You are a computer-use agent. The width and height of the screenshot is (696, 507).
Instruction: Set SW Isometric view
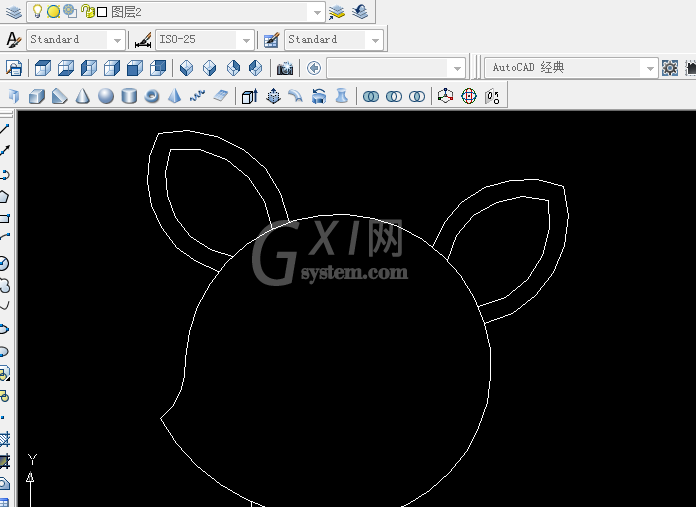[186, 68]
